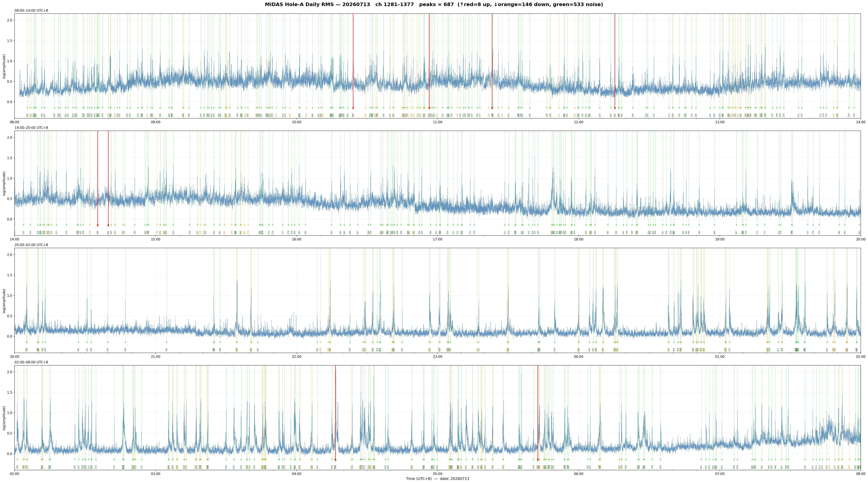Viewport: 868px width, 483px height.
Task: Select the '20:00–02:00 UTC+8' panel title
Action: tap(31, 245)
